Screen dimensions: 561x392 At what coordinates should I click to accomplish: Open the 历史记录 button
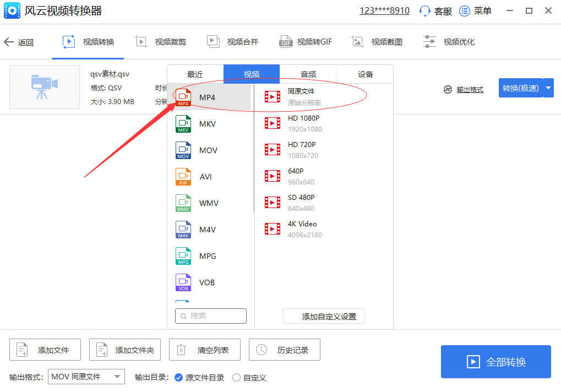(285, 350)
